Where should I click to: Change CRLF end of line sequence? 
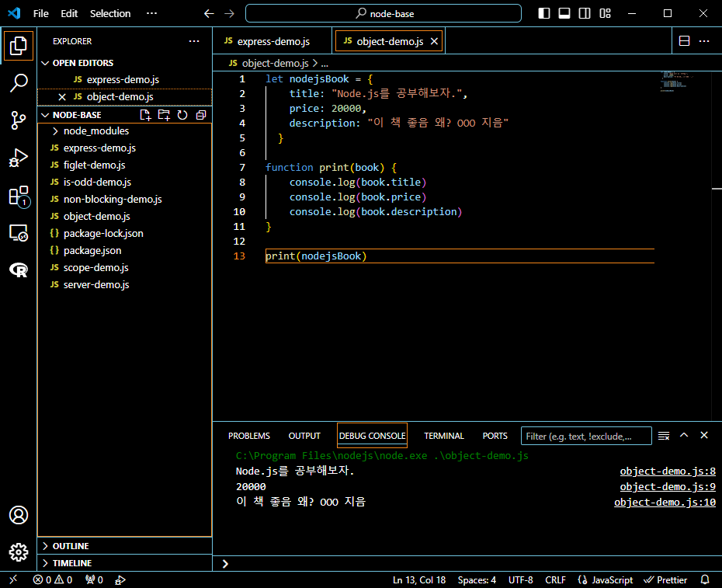[x=555, y=579]
